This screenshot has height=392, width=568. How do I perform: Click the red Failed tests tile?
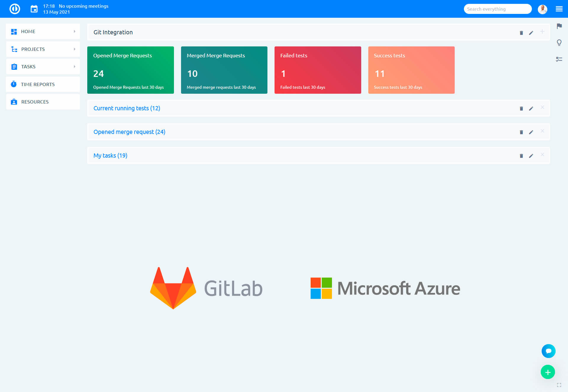(x=317, y=70)
